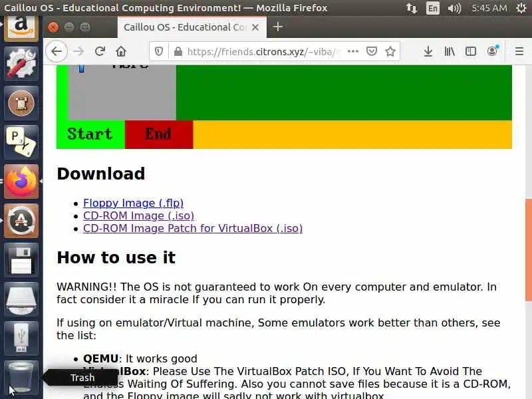Open the downloads panel
This screenshot has height=399, width=532.
coord(428,52)
